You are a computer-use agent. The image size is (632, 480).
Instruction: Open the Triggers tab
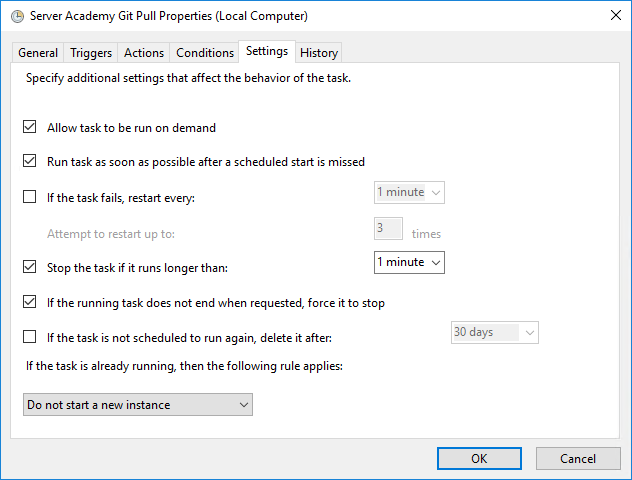[x=92, y=53]
